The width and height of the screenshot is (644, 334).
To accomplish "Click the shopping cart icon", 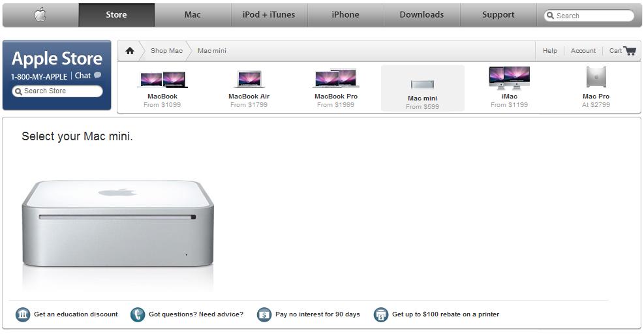I will tap(630, 50).
